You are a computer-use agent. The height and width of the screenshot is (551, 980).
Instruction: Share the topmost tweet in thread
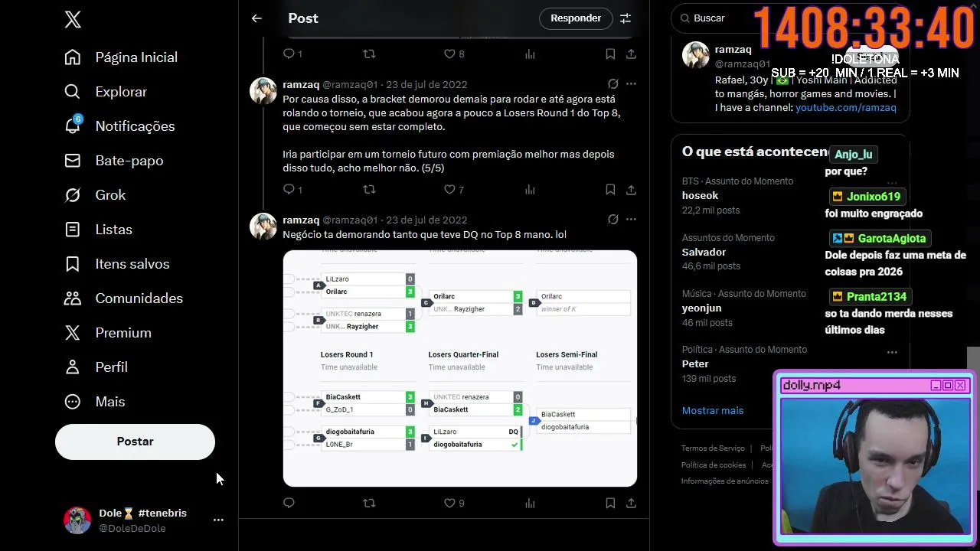[631, 54]
